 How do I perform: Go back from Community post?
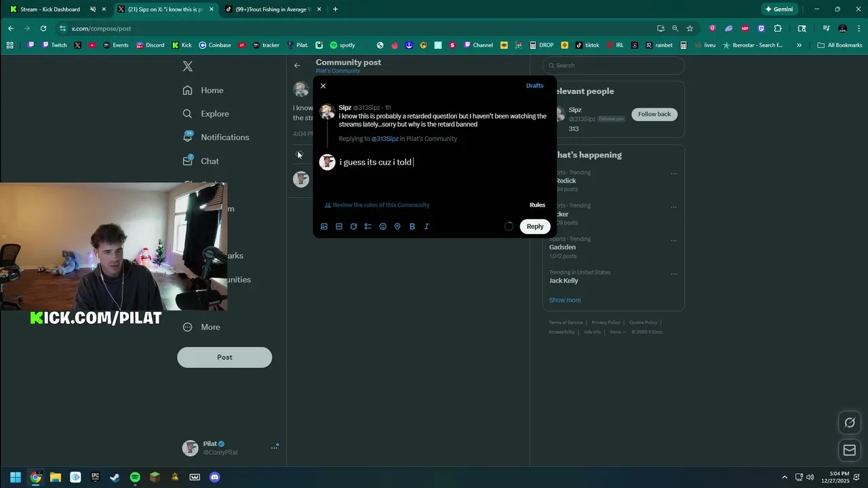coord(297,66)
